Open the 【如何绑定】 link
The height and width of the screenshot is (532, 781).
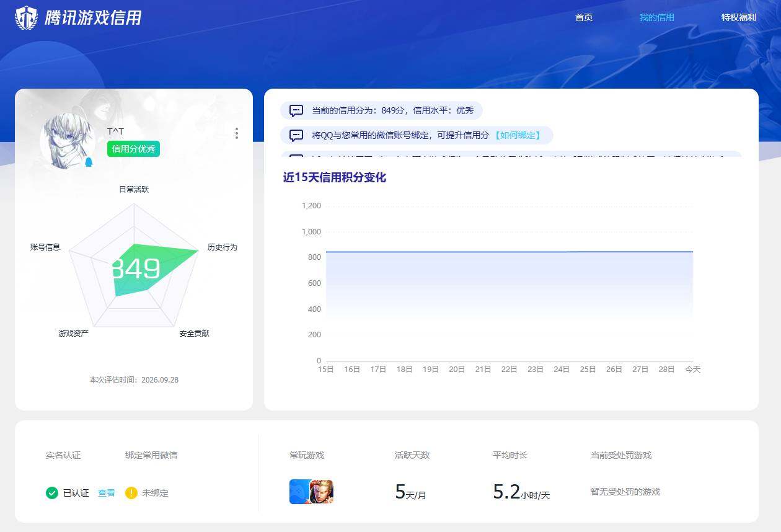(x=518, y=135)
